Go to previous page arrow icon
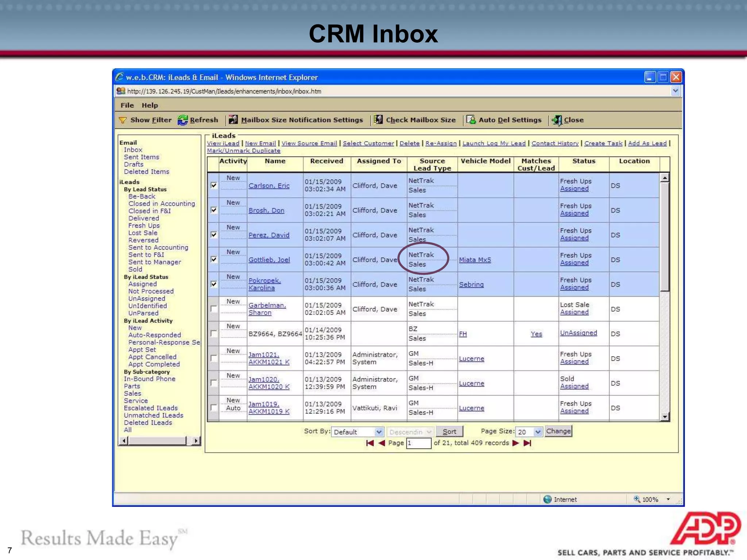Screen dimensions: 747x560 pos(382,443)
